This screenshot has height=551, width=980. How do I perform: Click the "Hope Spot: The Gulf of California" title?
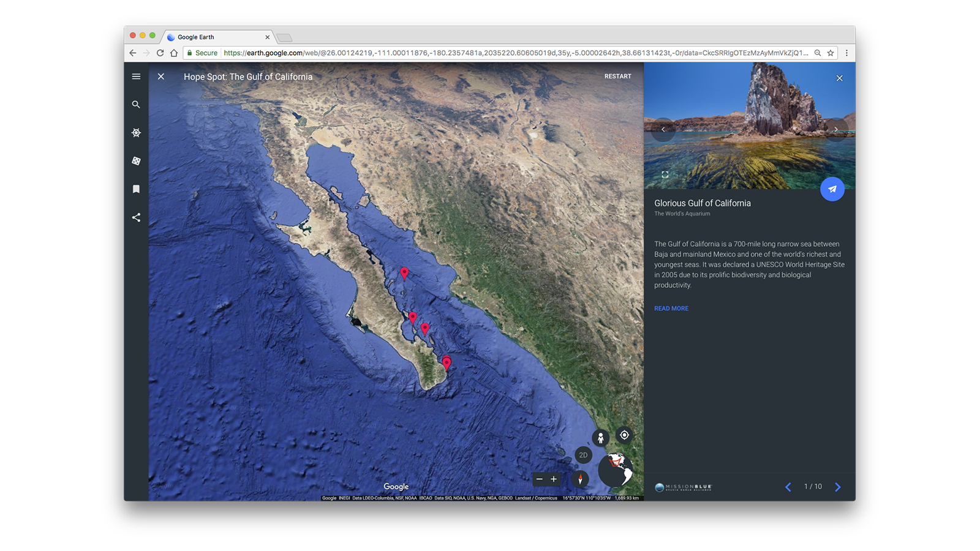point(248,77)
